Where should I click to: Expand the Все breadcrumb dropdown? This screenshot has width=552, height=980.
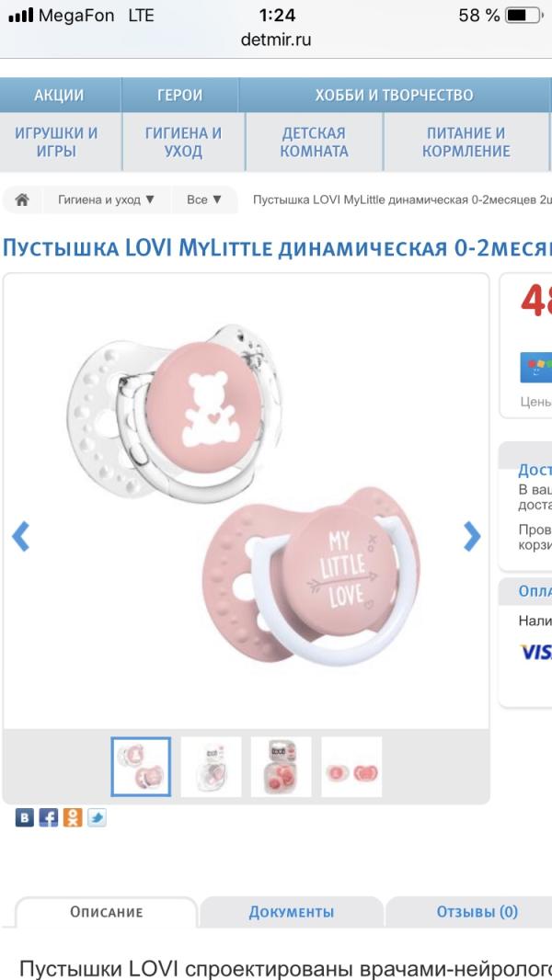tap(204, 200)
